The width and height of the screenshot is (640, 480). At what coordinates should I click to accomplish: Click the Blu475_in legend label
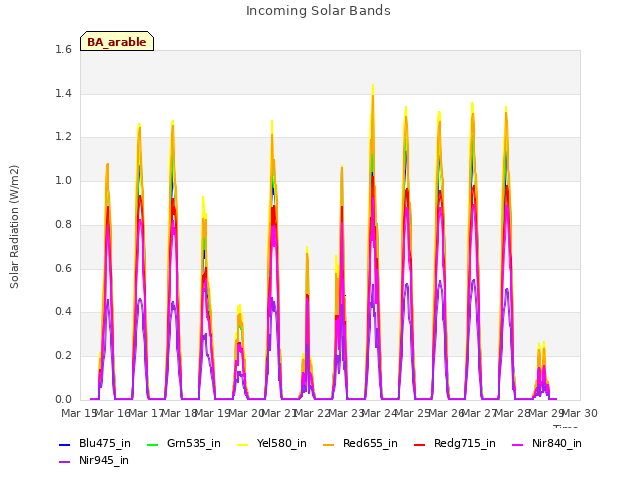click(105, 444)
